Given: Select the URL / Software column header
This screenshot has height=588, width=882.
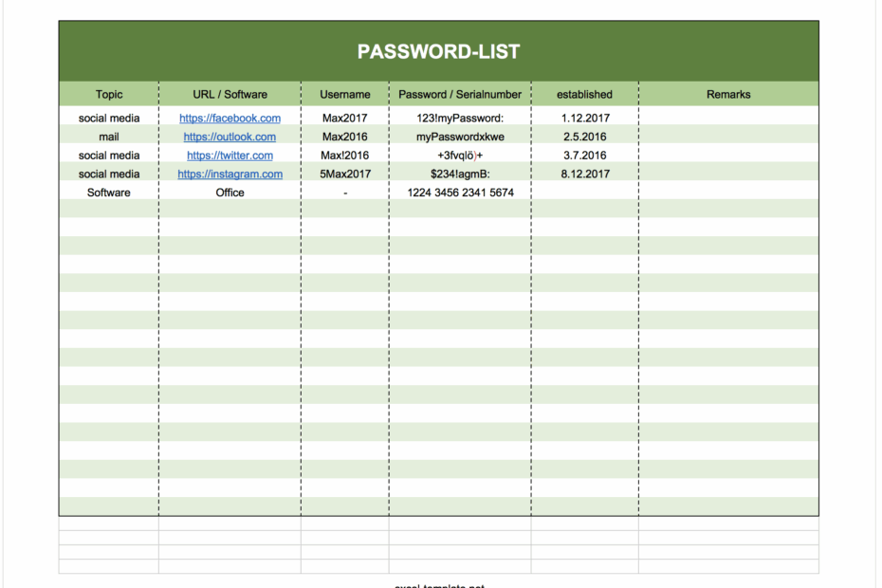Looking at the screenshot, I should click(x=230, y=94).
